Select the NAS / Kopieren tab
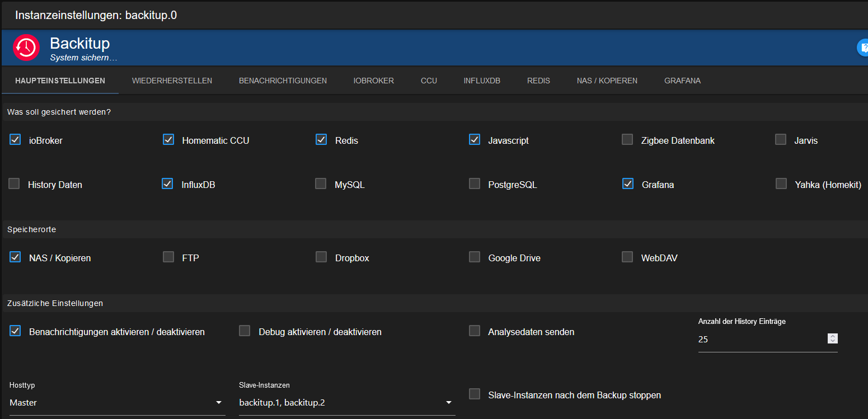 (607, 81)
